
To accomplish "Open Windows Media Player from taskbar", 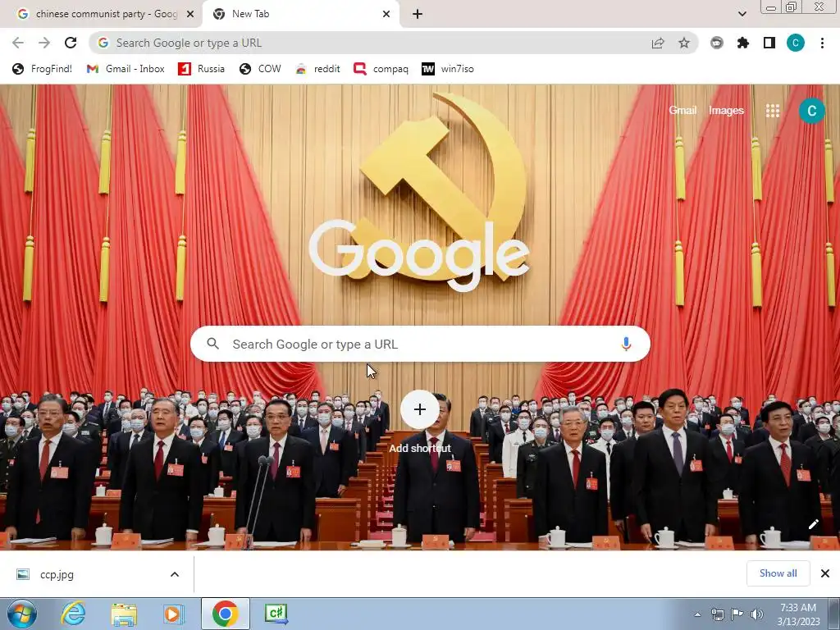I will (172, 614).
